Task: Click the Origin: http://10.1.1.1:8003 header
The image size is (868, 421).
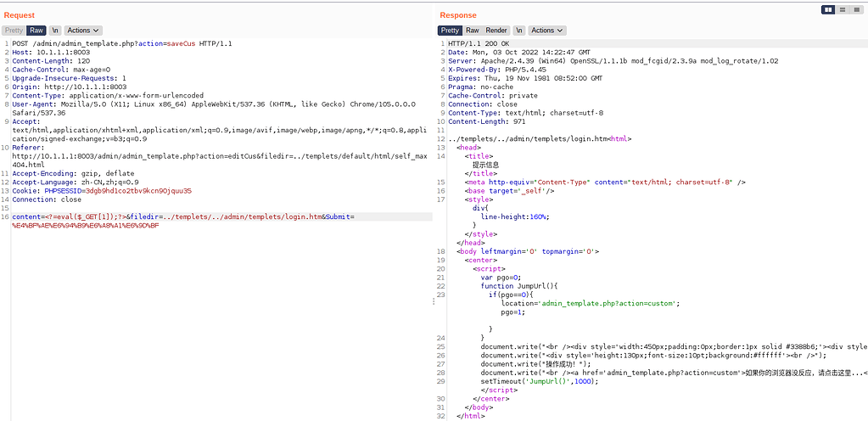Action: pyautogui.click(x=70, y=87)
